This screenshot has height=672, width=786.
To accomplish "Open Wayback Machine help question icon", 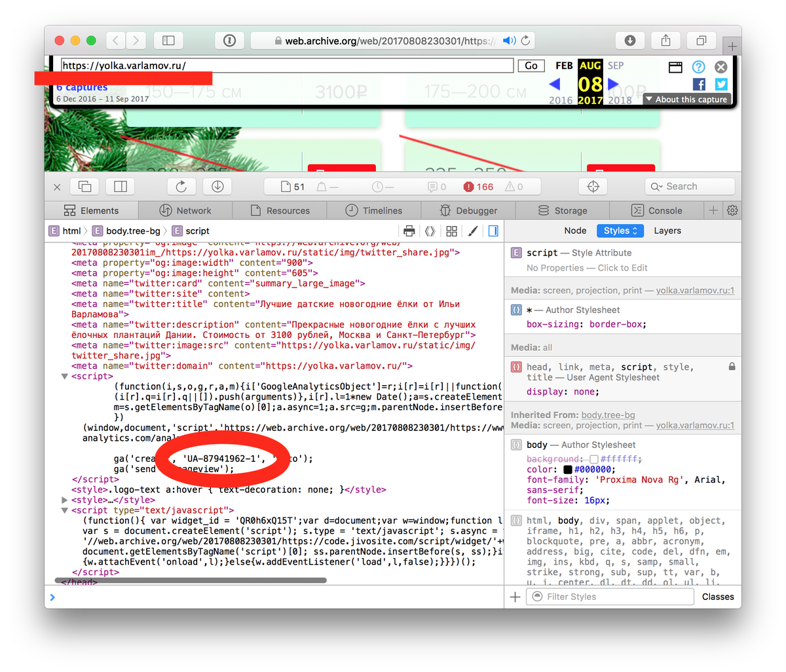I will click(699, 67).
